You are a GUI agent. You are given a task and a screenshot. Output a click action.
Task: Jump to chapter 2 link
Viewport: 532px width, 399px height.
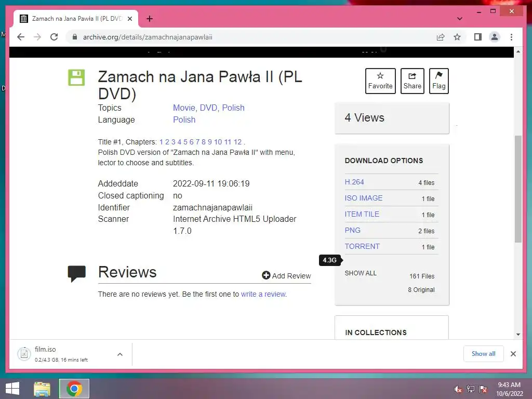[167, 142]
